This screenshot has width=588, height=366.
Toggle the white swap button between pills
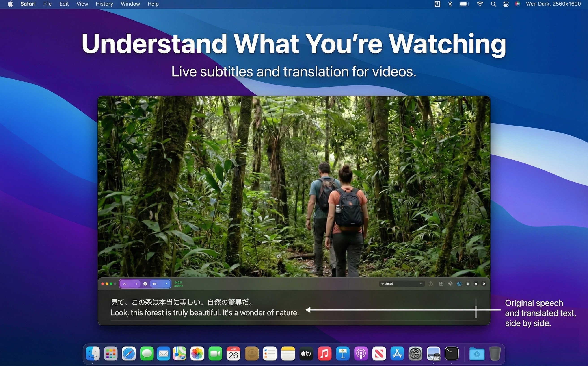(x=145, y=284)
